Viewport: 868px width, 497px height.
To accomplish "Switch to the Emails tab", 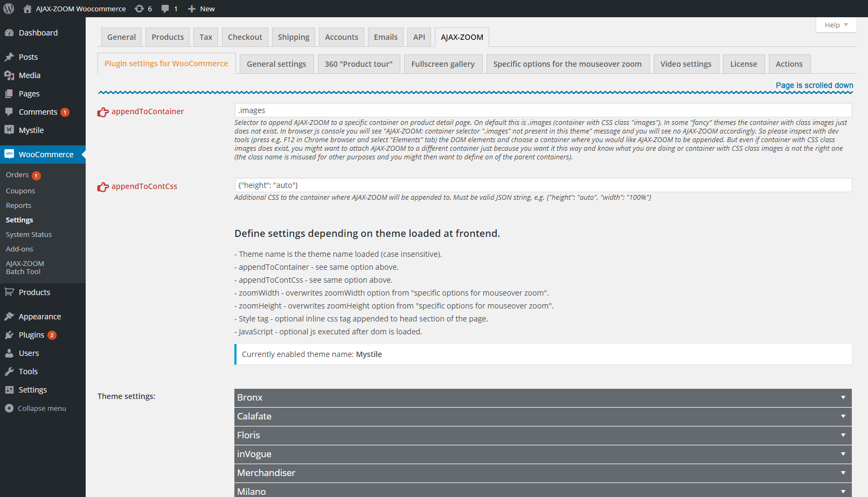I will [386, 37].
